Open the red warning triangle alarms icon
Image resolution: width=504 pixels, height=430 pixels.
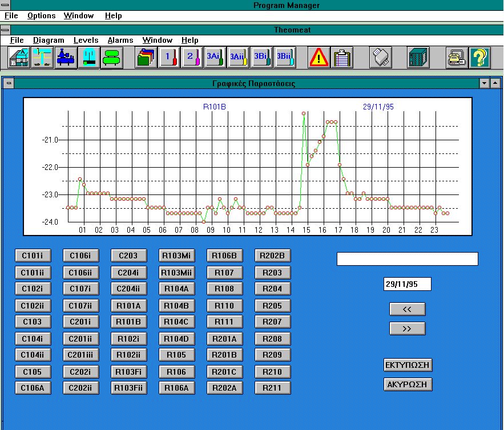point(318,58)
